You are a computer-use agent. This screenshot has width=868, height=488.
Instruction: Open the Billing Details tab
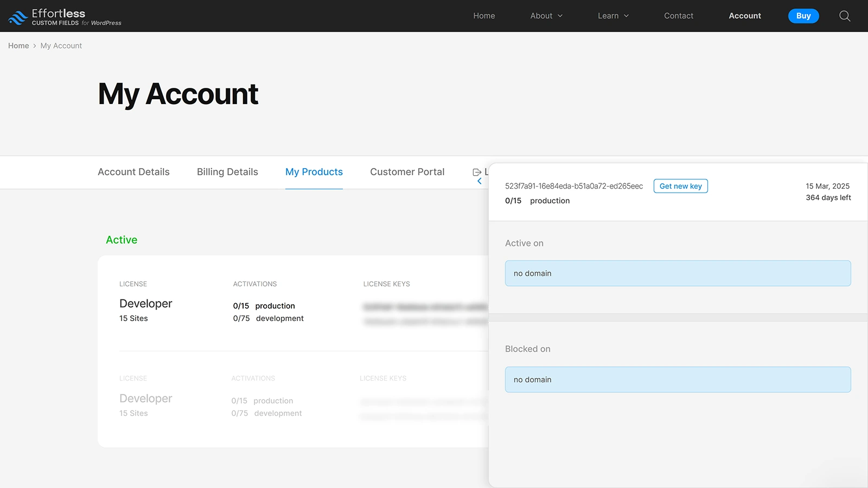pos(227,172)
